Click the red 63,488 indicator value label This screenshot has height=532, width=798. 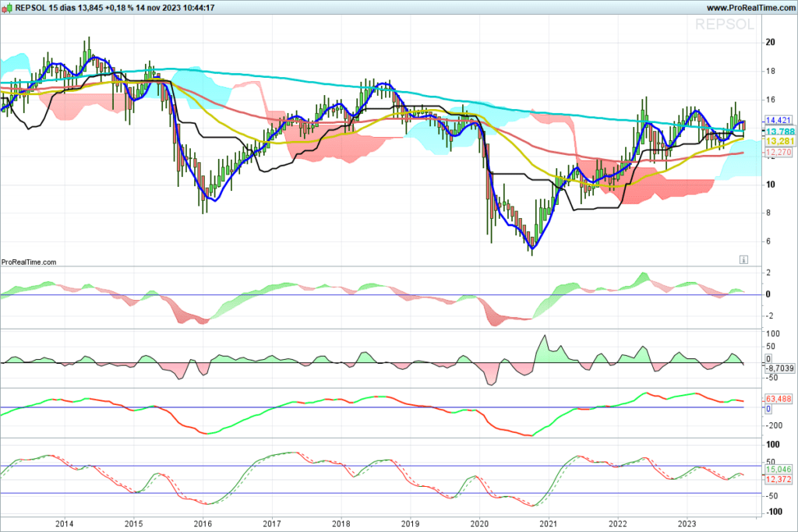pyautogui.click(x=779, y=399)
